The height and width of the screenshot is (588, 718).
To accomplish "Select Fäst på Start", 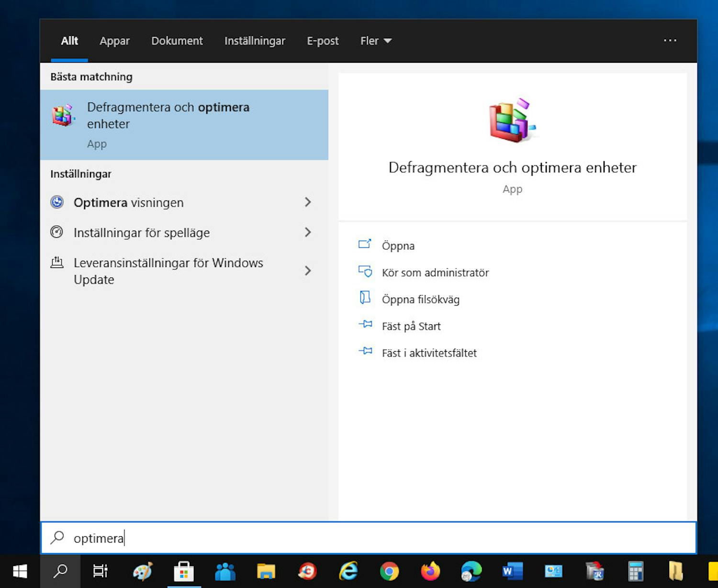I will tap(411, 326).
